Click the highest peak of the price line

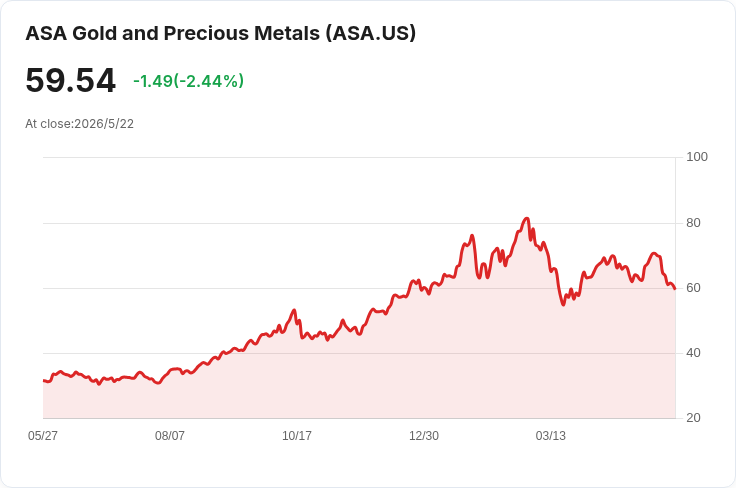coord(527,218)
